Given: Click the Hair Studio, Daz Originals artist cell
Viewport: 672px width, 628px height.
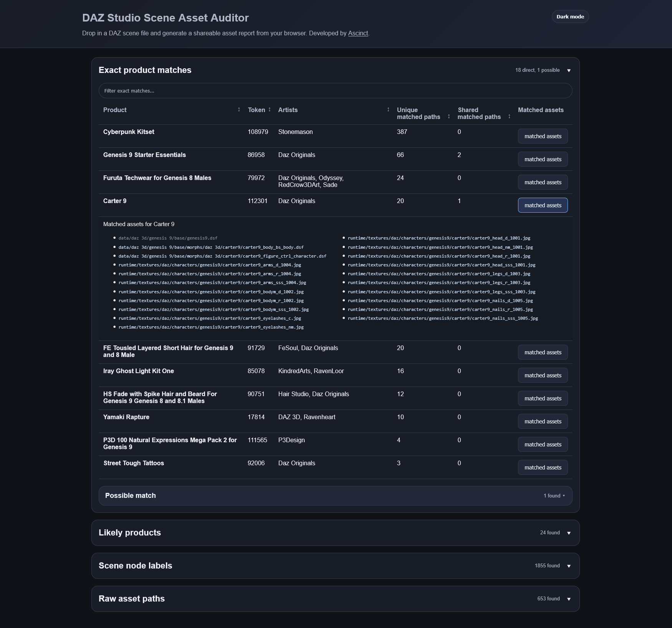Looking at the screenshot, I should click(314, 394).
